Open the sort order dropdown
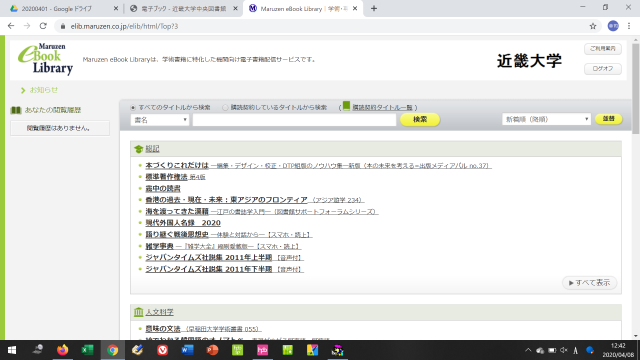Image resolution: width=640 pixels, height=360 pixels. click(546, 119)
